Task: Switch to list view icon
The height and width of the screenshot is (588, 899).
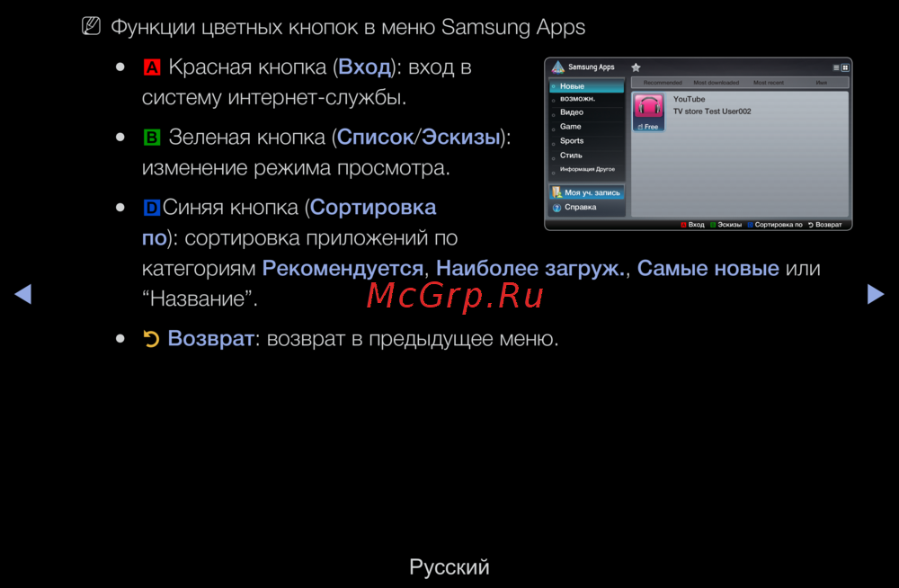Action: pos(836,67)
